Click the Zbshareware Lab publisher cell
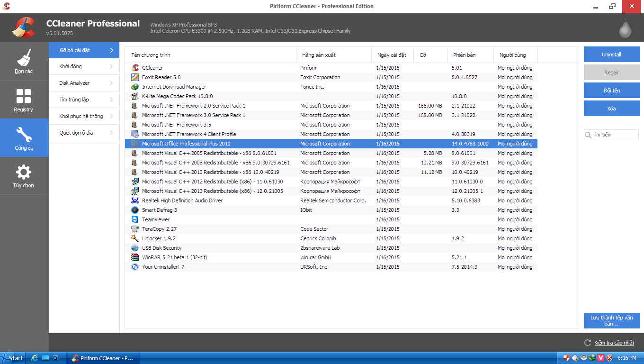The width and height of the screenshot is (644, 364). point(320,248)
